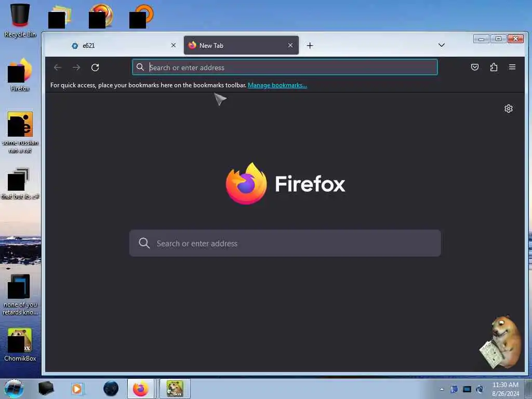Screen dimensions: 532x399
Task: Open the dark box taskbar icon
Action: pyautogui.click(x=46, y=389)
